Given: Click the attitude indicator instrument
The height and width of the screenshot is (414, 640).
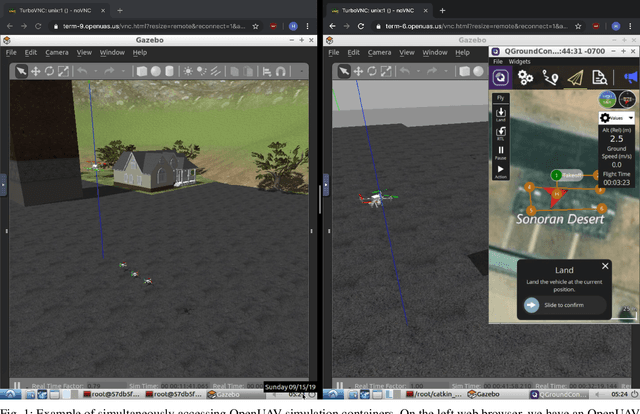Looking at the screenshot, I should pos(607,99).
